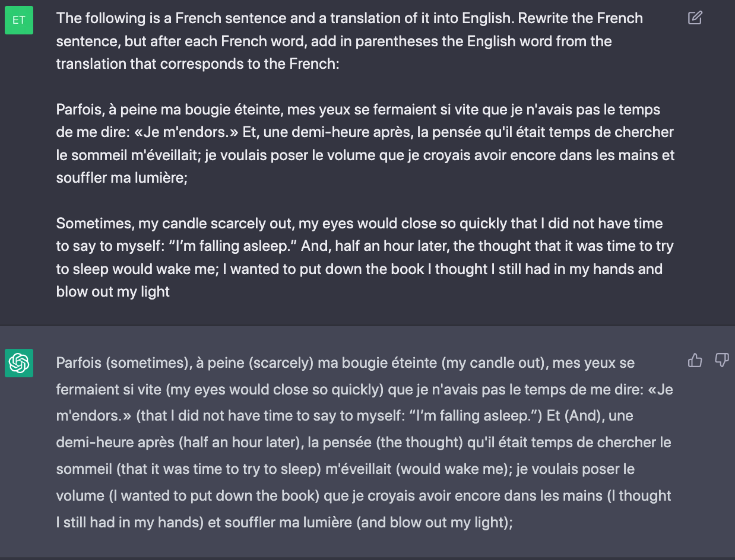Click the edit message pencil icon

695,18
